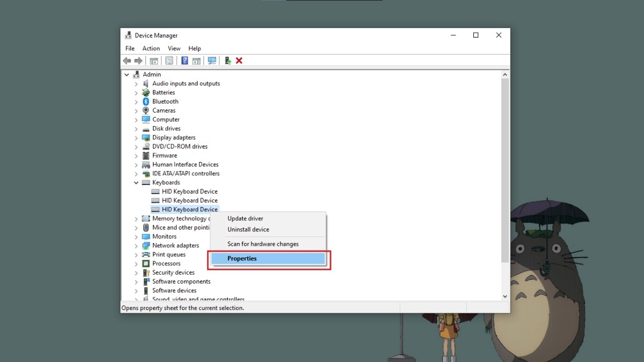
Task: Select the "Print queues" label
Action: click(x=169, y=255)
